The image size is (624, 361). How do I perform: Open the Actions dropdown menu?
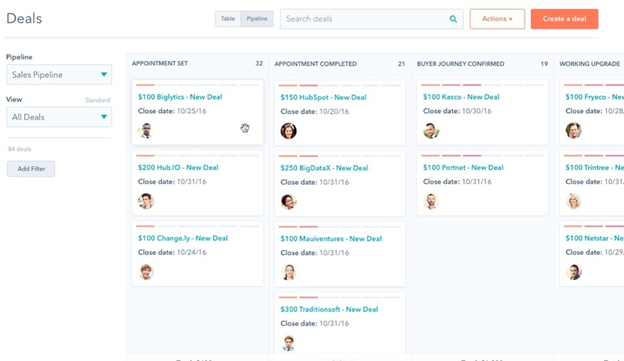(497, 19)
